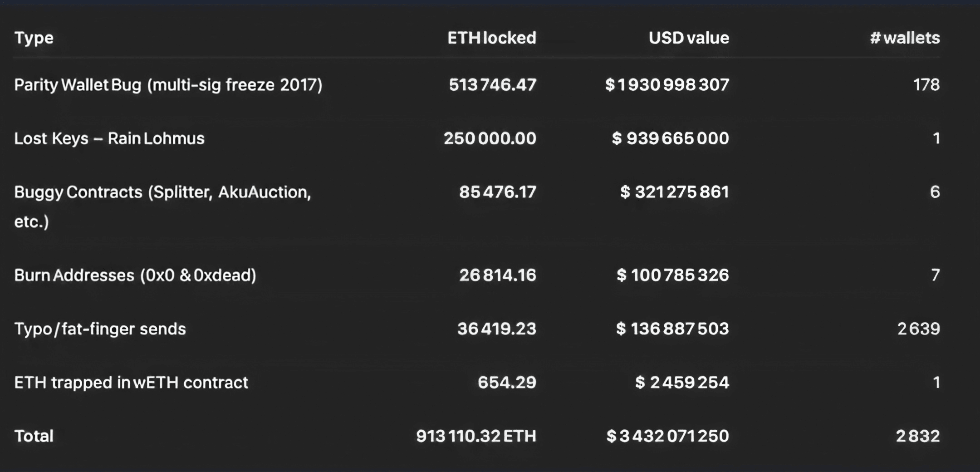
Task: Click the $100785326 USD value cell
Action: point(673,275)
